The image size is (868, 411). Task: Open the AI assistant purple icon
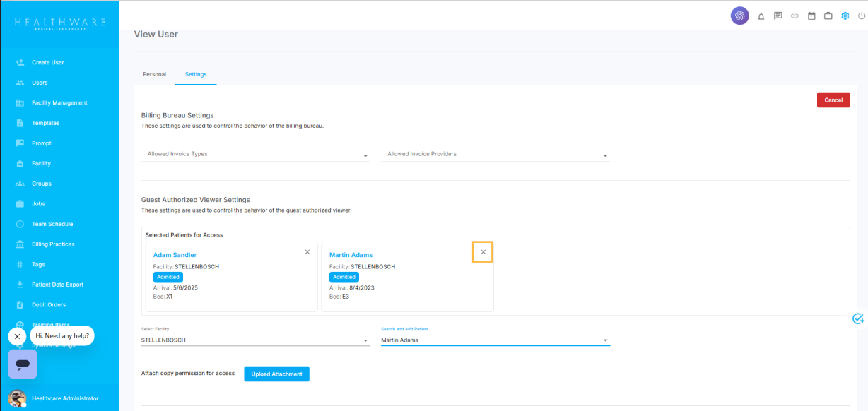pyautogui.click(x=739, y=16)
